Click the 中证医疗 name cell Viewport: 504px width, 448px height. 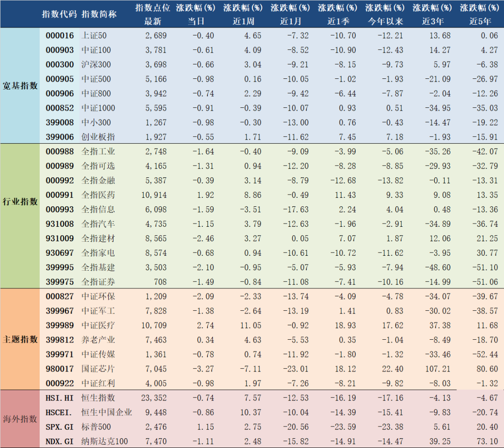(98, 325)
